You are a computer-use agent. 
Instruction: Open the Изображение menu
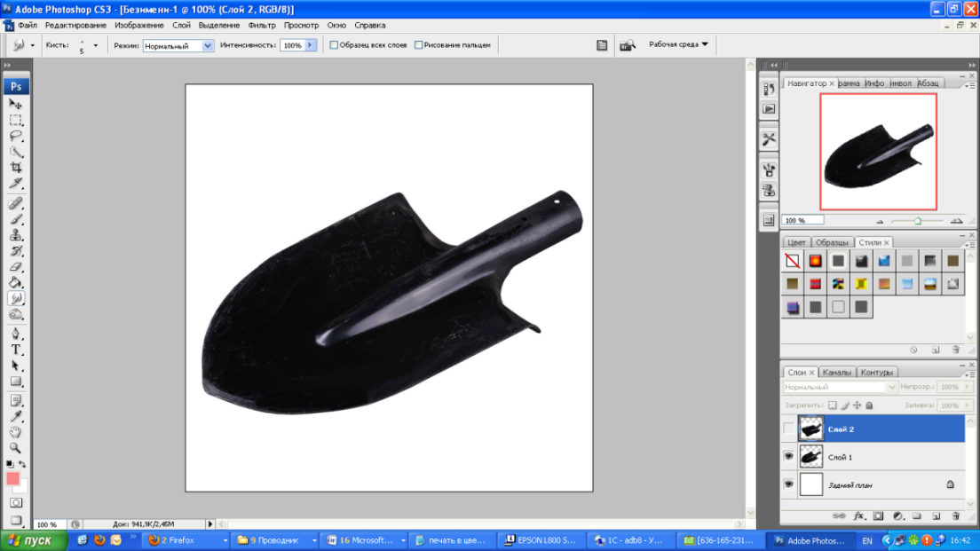coord(138,26)
